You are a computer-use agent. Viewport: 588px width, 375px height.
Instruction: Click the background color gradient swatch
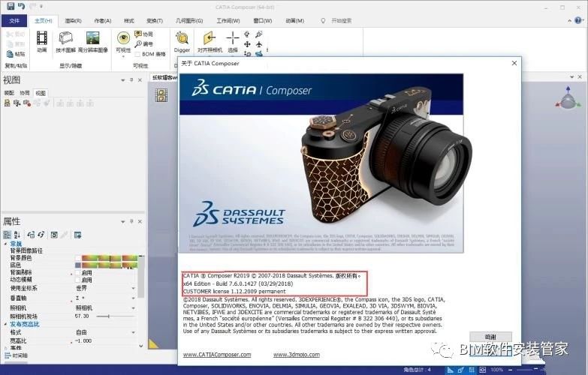point(109,258)
